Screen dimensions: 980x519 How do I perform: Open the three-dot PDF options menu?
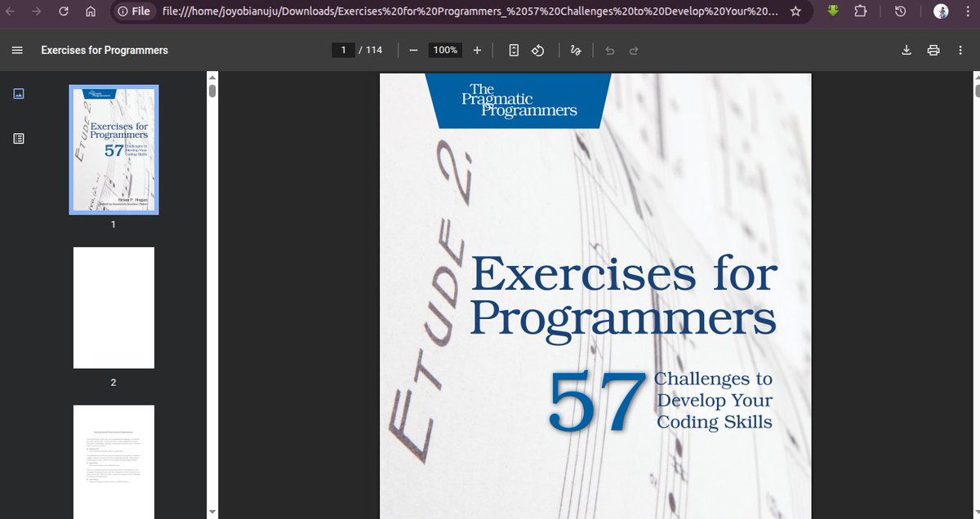[960, 50]
